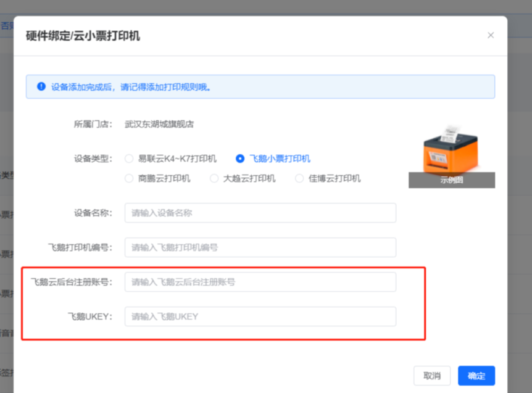Click the 设备添加完成后 notice text
This screenshot has height=393, width=532.
tap(131, 87)
